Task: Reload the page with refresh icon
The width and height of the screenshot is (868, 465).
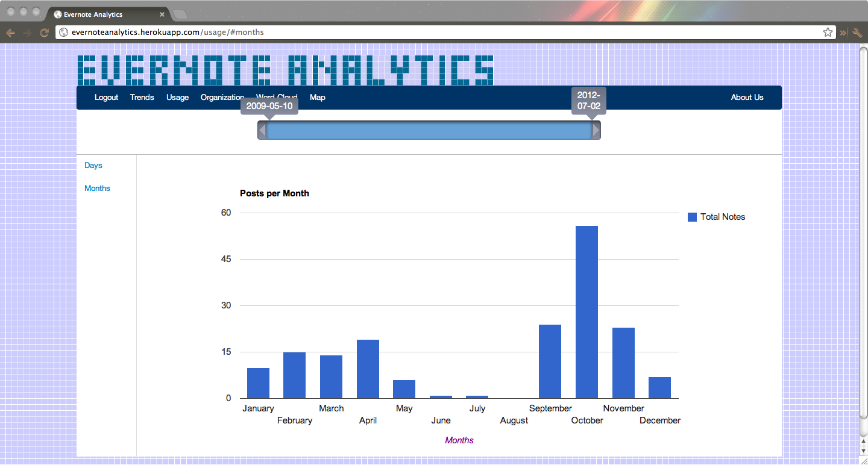Action: (44, 33)
